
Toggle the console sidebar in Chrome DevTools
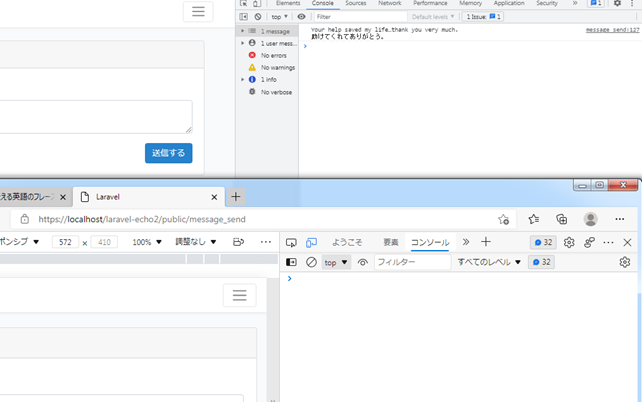pos(244,17)
